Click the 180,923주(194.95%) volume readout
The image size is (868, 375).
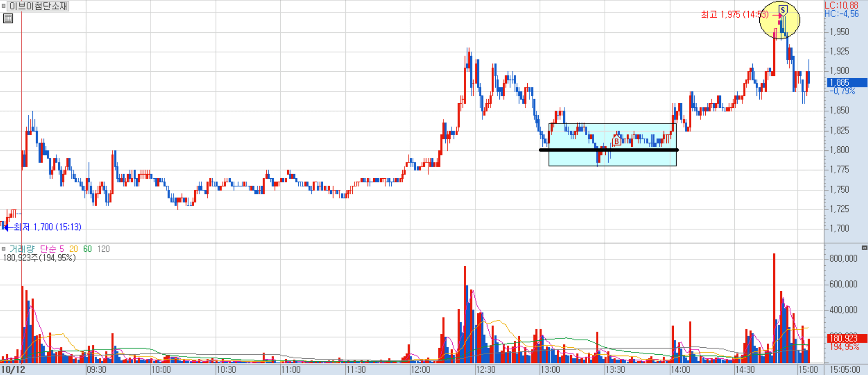pyautogui.click(x=39, y=257)
